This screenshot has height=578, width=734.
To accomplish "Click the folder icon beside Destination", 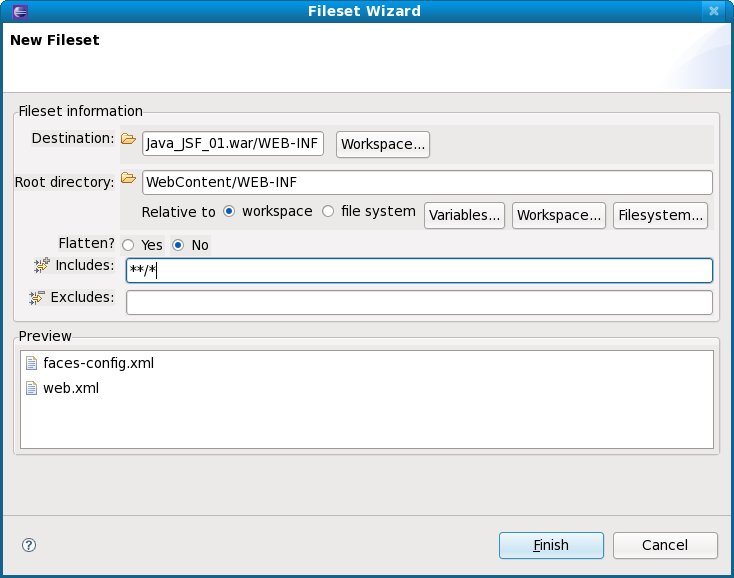I will click(127, 139).
